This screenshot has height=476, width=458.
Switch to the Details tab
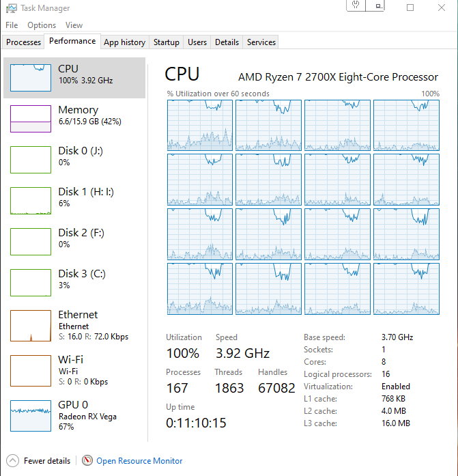(x=227, y=42)
